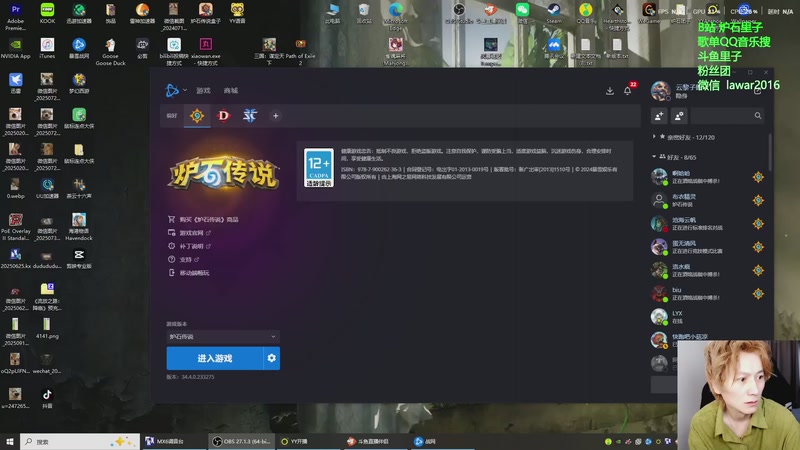Click the friends search field
The width and height of the screenshot is (800, 450).
point(729,116)
